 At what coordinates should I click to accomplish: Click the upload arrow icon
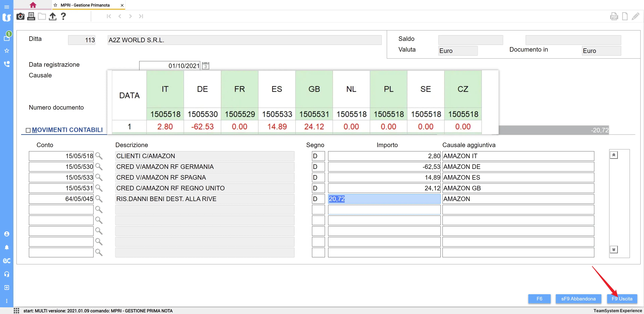(52, 16)
